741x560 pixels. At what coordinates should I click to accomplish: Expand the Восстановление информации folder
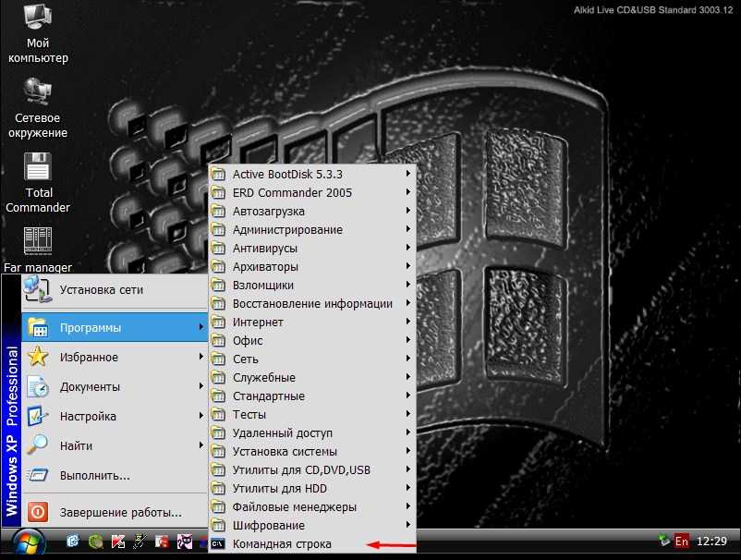tap(312, 304)
